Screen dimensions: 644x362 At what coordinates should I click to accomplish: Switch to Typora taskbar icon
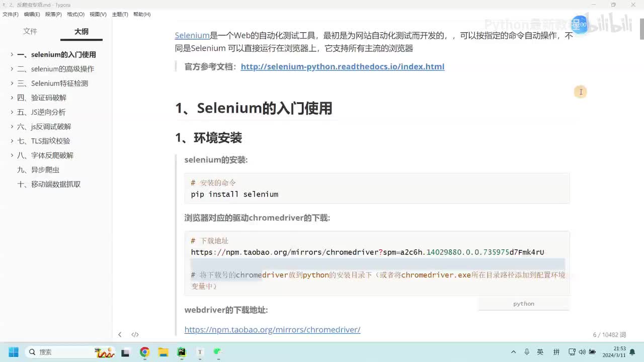pyautogui.click(x=200, y=352)
